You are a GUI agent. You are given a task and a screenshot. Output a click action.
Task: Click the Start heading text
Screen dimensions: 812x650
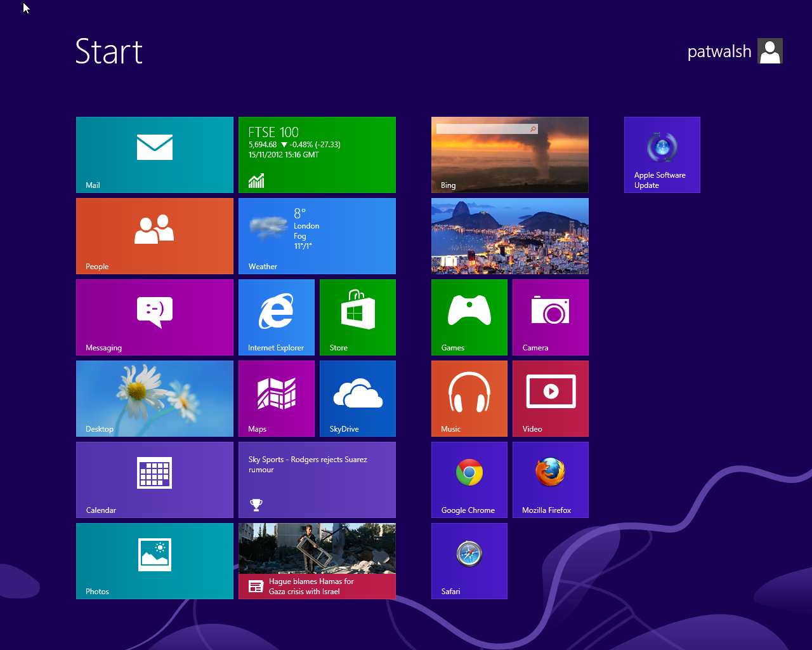point(109,51)
